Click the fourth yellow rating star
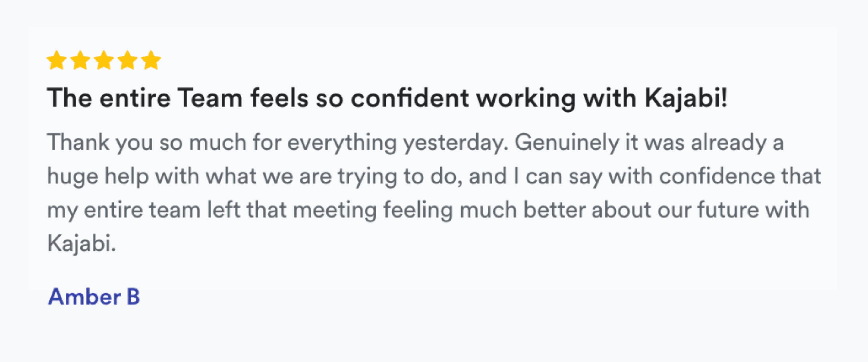 click(127, 61)
